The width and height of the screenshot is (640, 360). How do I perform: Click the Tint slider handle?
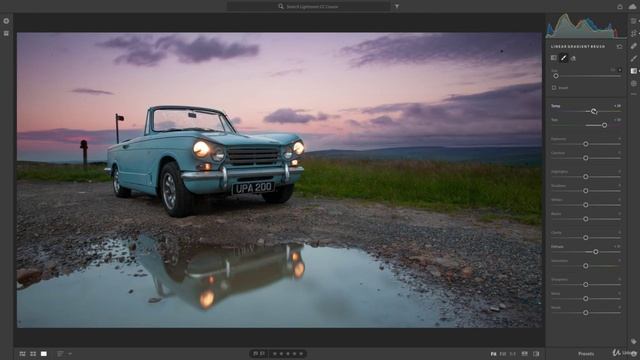pos(604,125)
